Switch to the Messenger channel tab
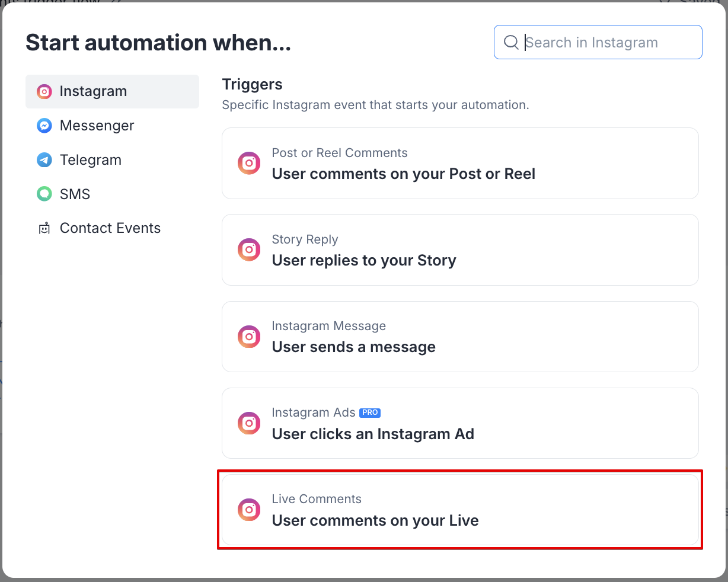Viewport: 728px width, 582px height. tap(97, 126)
